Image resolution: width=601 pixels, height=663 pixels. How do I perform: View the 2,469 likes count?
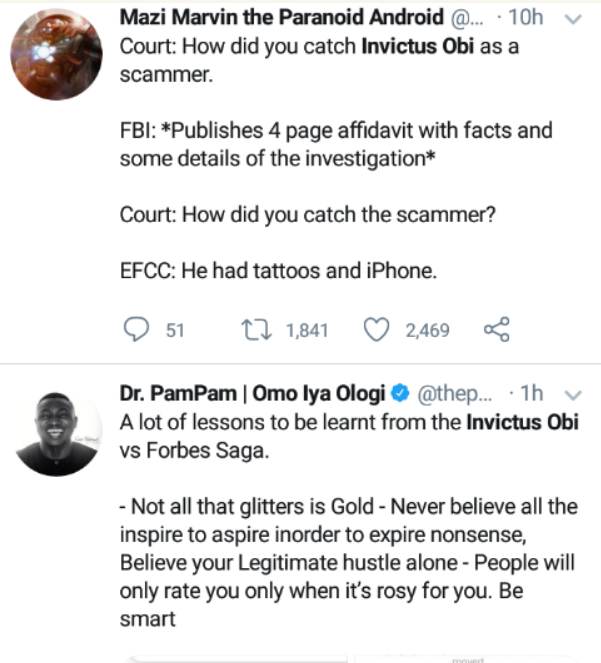tap(428, 330)
